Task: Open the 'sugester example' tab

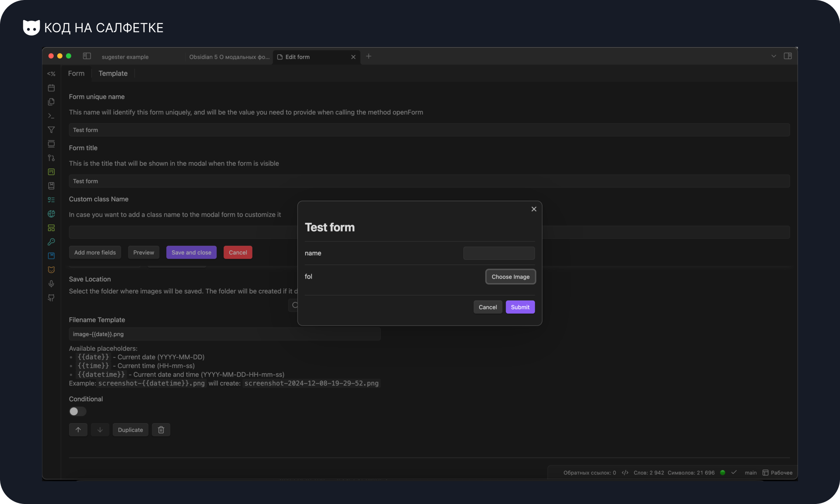Action: [x=125, y=57]
